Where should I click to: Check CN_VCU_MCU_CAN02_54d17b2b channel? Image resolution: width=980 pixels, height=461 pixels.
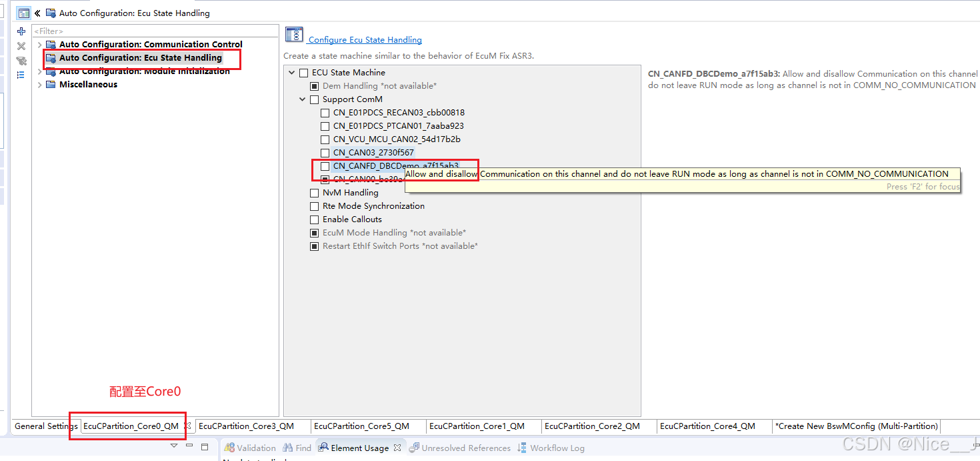pos(325,139)
